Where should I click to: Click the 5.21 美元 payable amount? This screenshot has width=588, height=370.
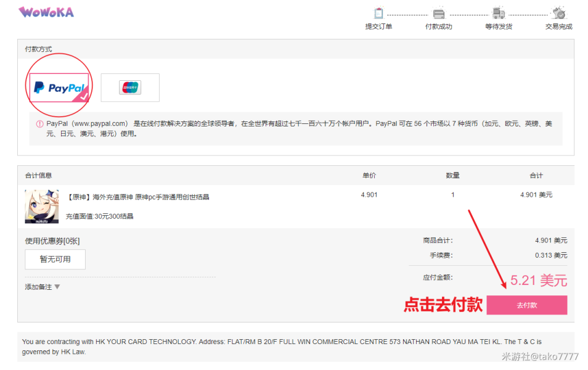pos(539,281)
